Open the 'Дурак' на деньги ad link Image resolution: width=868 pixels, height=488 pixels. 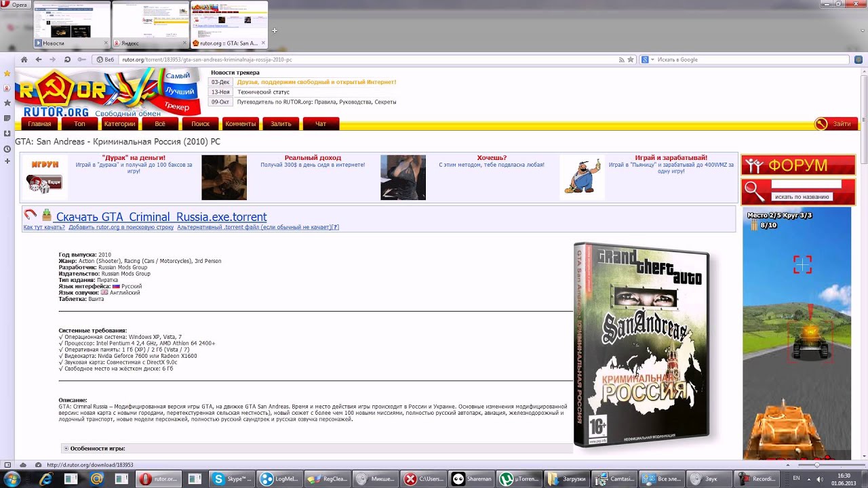[x=134, y=158]
